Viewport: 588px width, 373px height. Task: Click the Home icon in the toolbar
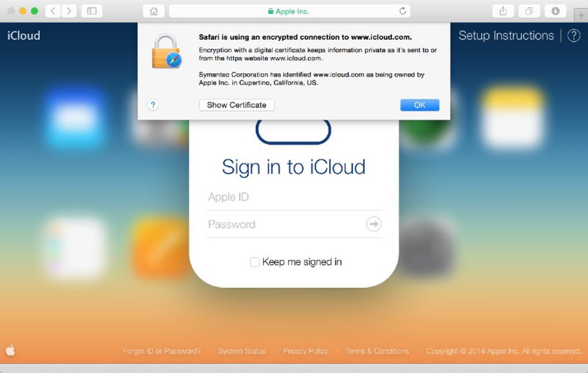click(154, 11)
